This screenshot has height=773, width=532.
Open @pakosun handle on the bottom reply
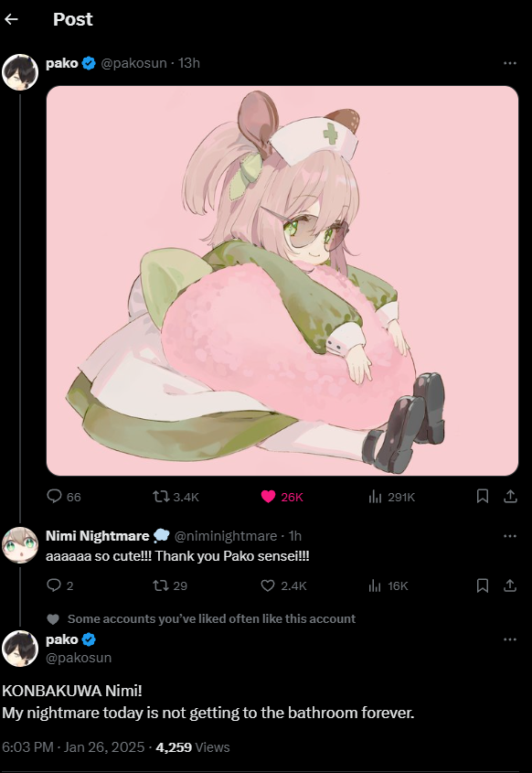pos(79,658)
